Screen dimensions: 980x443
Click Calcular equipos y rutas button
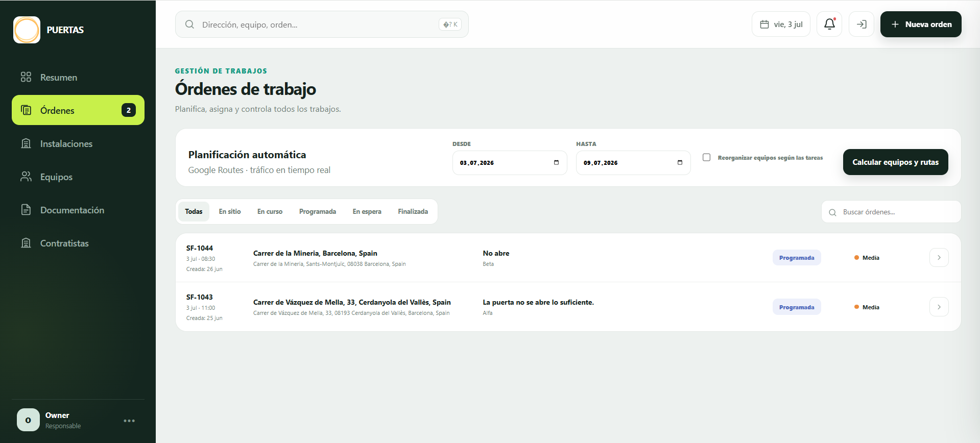(895, 162)
